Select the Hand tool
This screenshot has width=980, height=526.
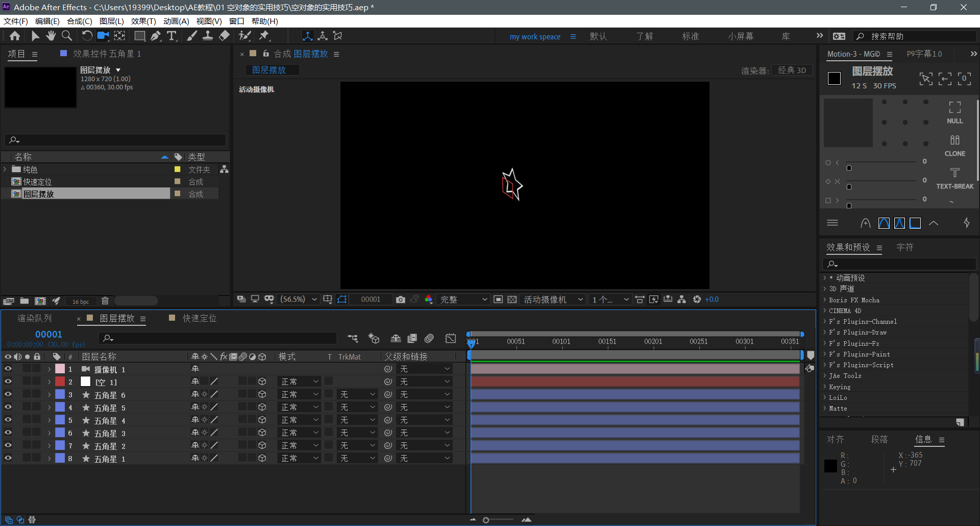pos(51,36)
